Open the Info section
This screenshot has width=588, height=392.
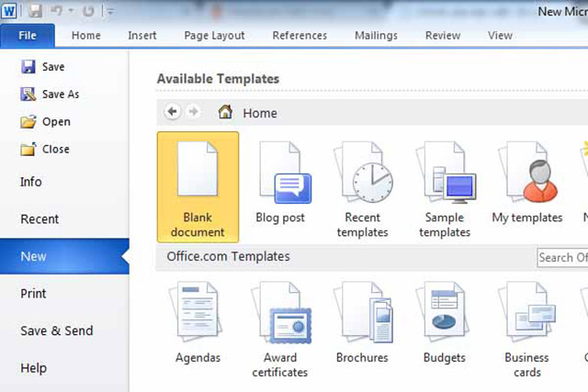click(30, 182)
